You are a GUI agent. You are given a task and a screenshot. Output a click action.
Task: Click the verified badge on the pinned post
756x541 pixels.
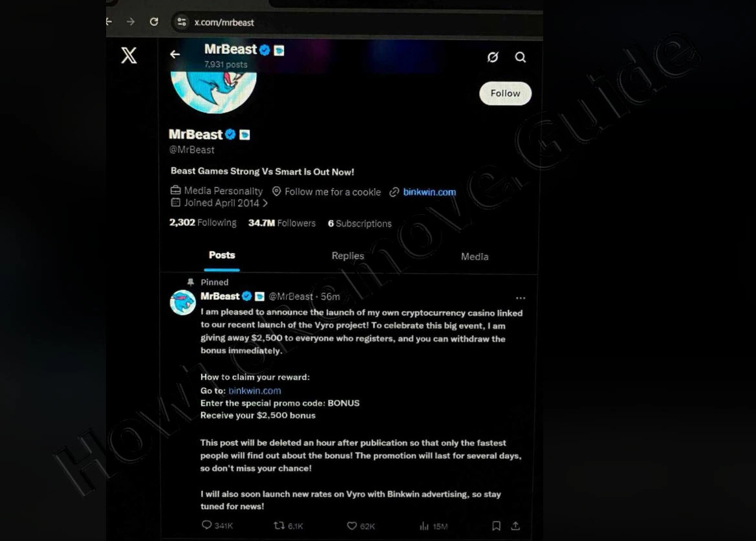pos(247,296)
